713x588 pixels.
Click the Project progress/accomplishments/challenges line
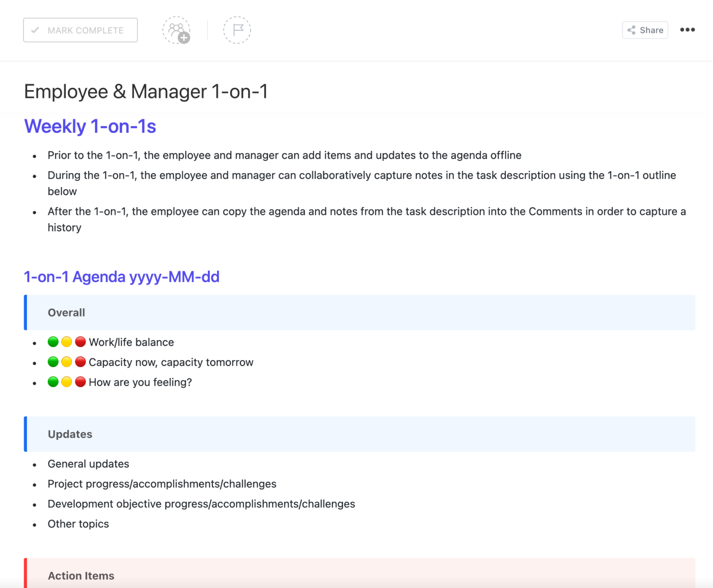(x=162, y=484)
